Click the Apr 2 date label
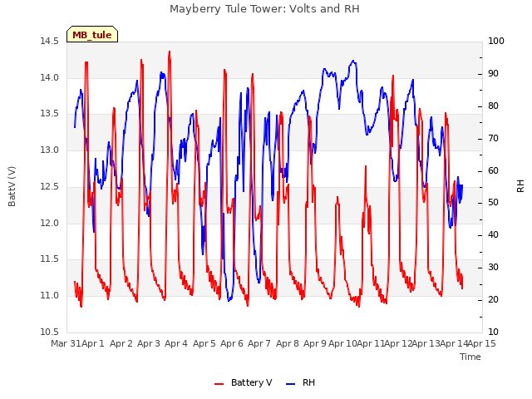The width and height of the screenshot is (532, 399). (x=121, y=343)
